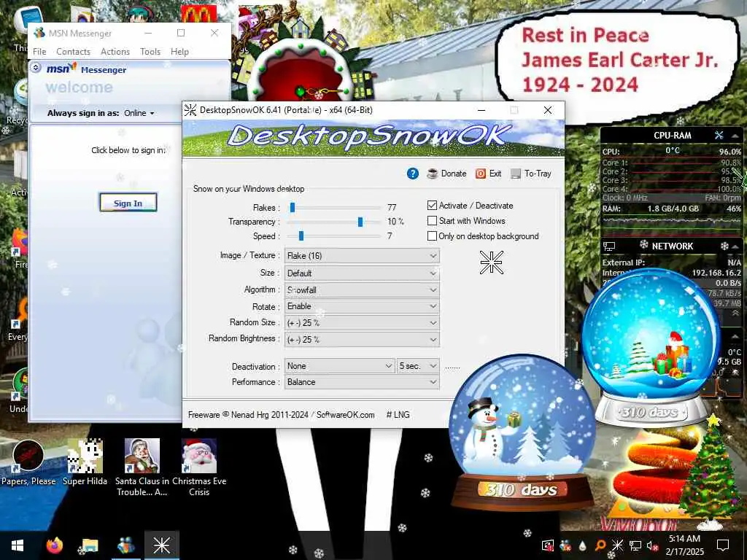
Task: Switch to MSN Messenger taskbar button
Action: point(125,545)
